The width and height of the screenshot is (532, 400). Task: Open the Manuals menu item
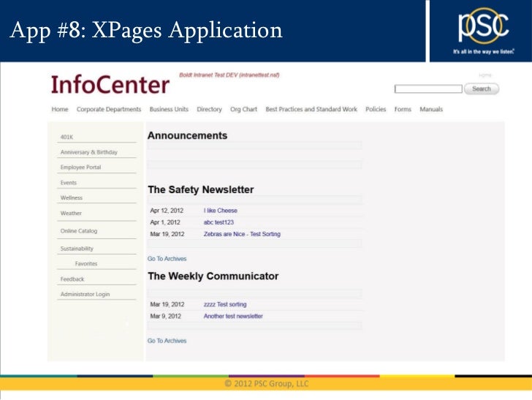(431, 110)
